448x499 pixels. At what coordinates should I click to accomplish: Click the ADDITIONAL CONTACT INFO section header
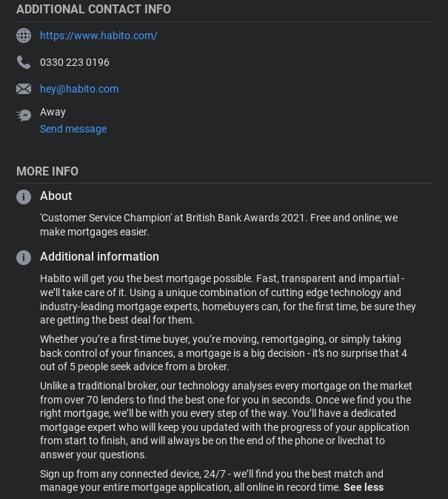tap(93, 9)
